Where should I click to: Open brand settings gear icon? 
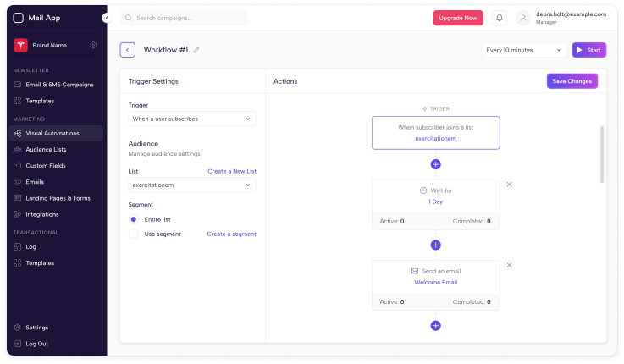[93, 45]
